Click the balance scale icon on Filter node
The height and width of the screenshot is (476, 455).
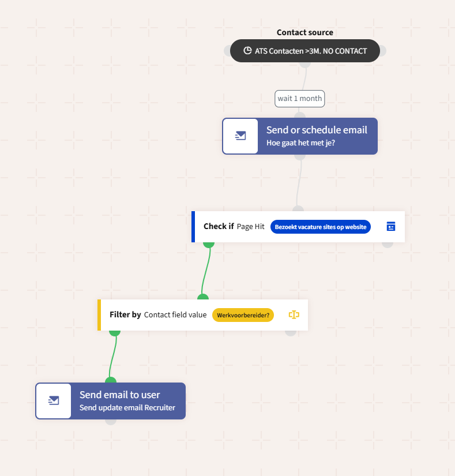(x=294, y=314)
